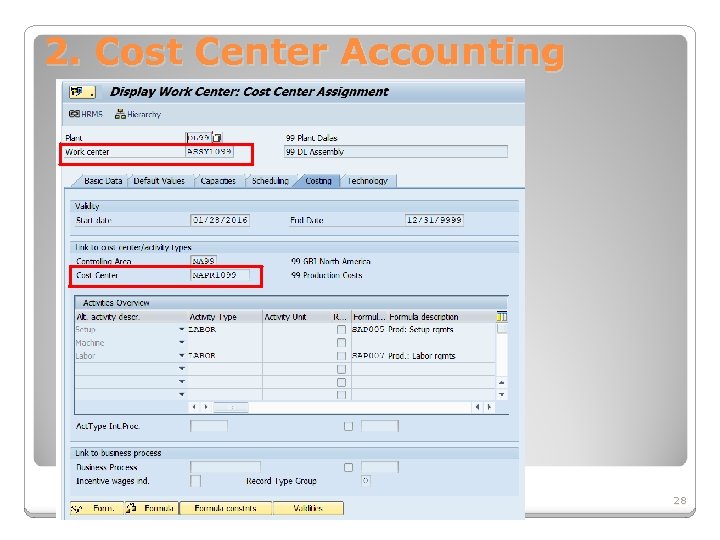720x540 pixels.
Task: Click the Activity Unit column header
Action: 285,317
